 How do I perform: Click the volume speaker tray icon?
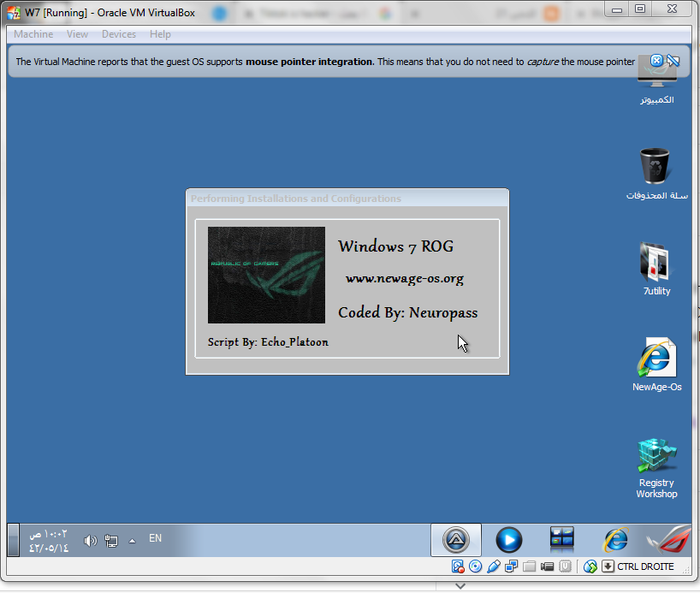click(90, 541)
